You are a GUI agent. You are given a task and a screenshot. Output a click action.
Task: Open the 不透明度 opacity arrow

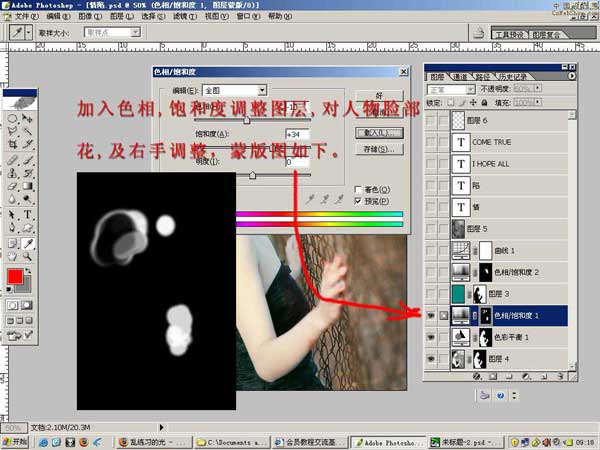point(538,88)
